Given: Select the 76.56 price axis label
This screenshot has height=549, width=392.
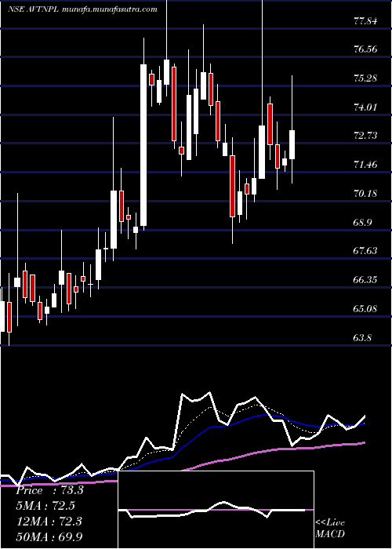Looking at the screenshot, I should point(365,49).
